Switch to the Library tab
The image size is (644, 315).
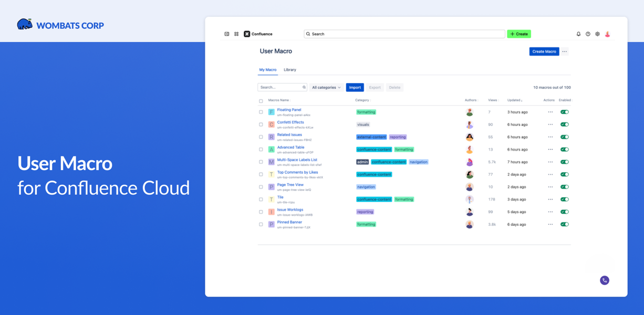(290, 70)
